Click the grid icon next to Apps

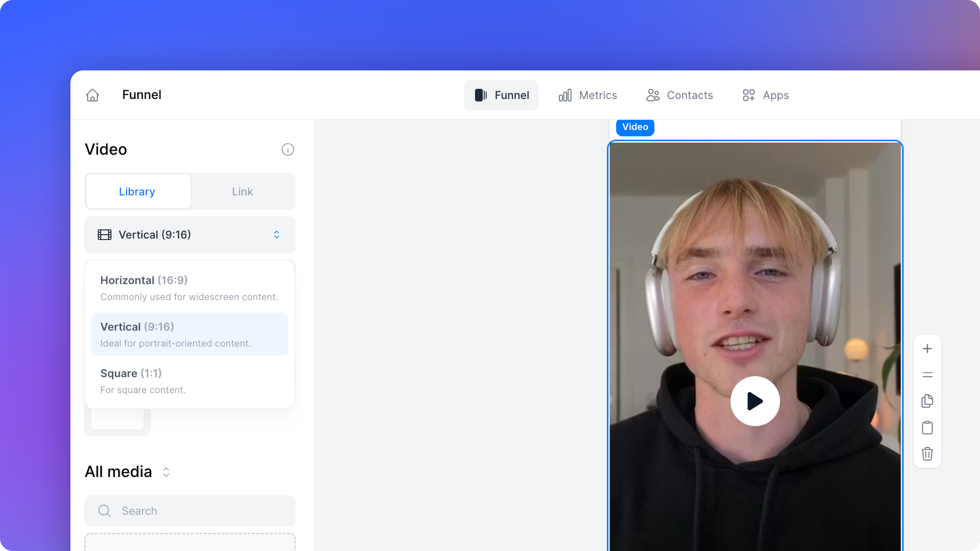tap(748, 95)
